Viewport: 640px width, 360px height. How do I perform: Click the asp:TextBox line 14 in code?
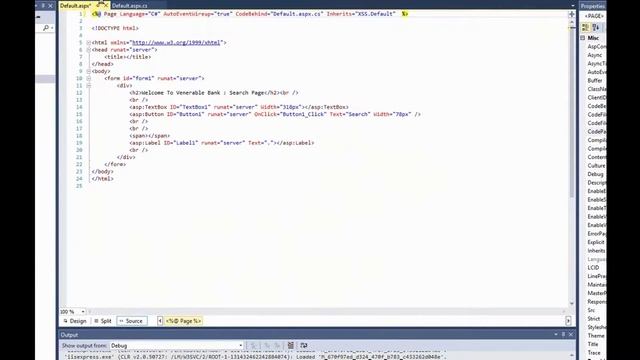(x=239, y=107)
